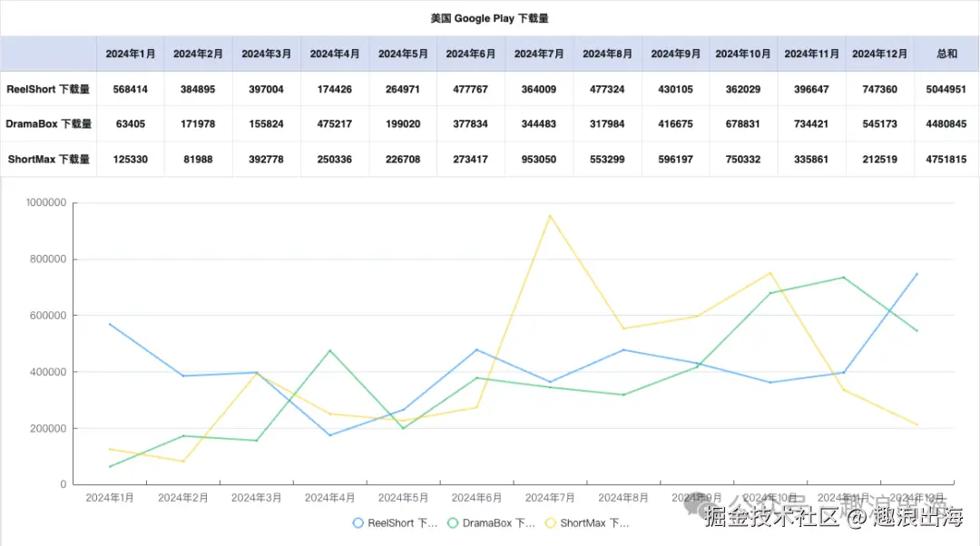980x546 pixels.
Task: Click cell value 747360
Action: (879, 89)
